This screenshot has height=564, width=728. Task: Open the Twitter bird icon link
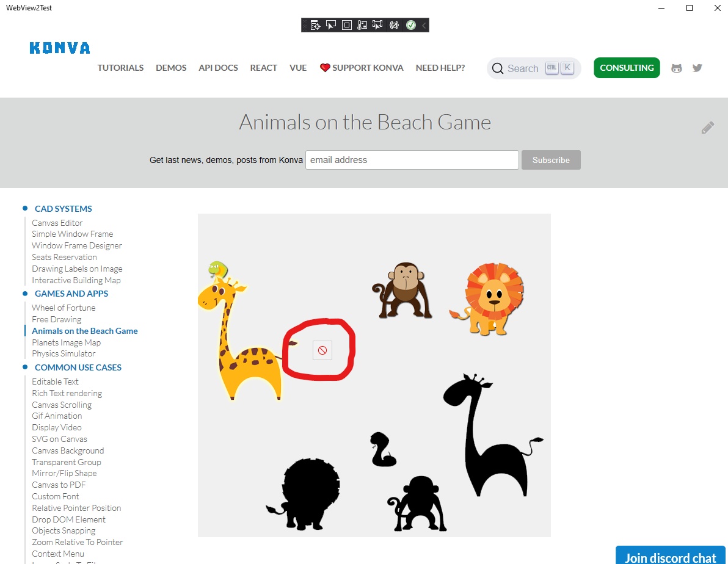pos(697,68)
